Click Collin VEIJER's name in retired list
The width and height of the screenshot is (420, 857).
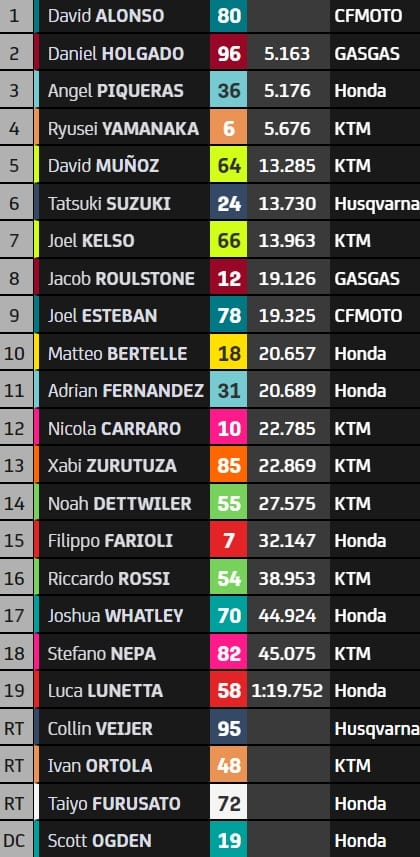[101, 729]
